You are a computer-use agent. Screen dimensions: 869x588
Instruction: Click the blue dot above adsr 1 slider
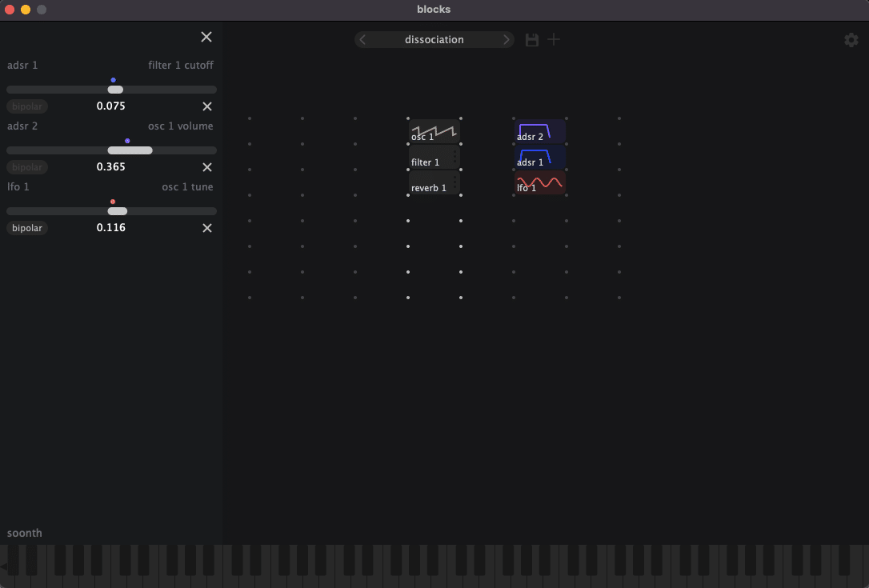pyautogui.click(x=113, y=80)
